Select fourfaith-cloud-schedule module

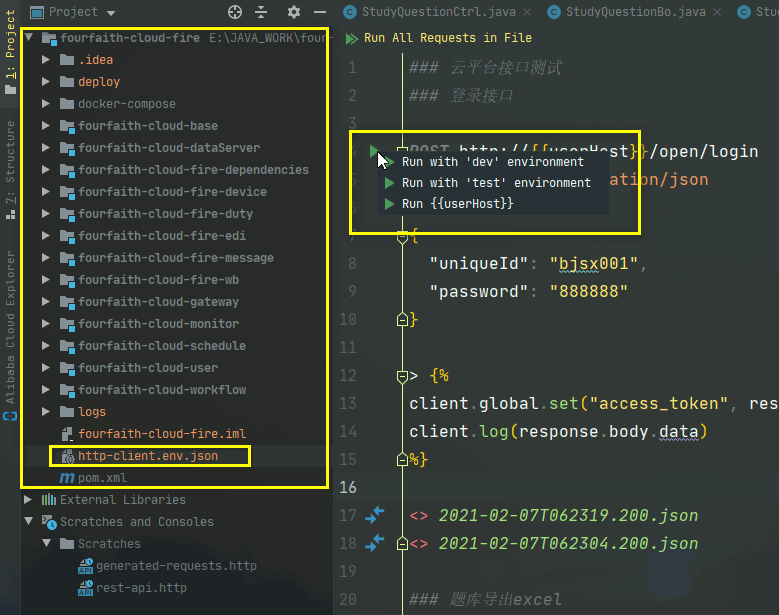[x=162, y=346]
